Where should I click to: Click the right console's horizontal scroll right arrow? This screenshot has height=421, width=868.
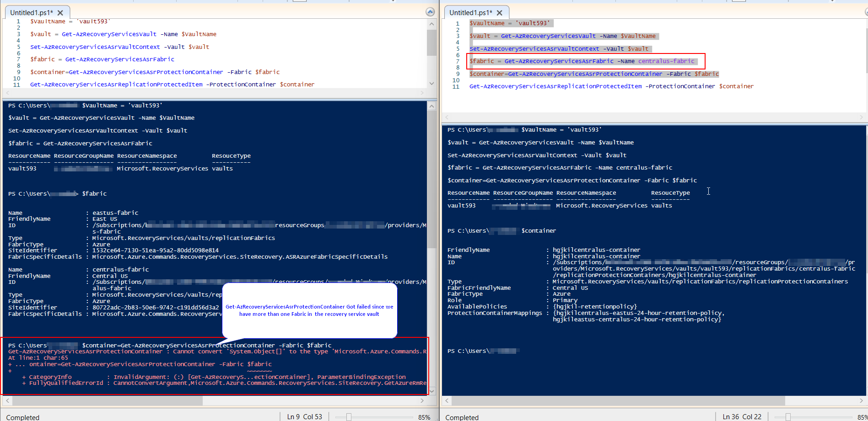click(x=862, y=400)
